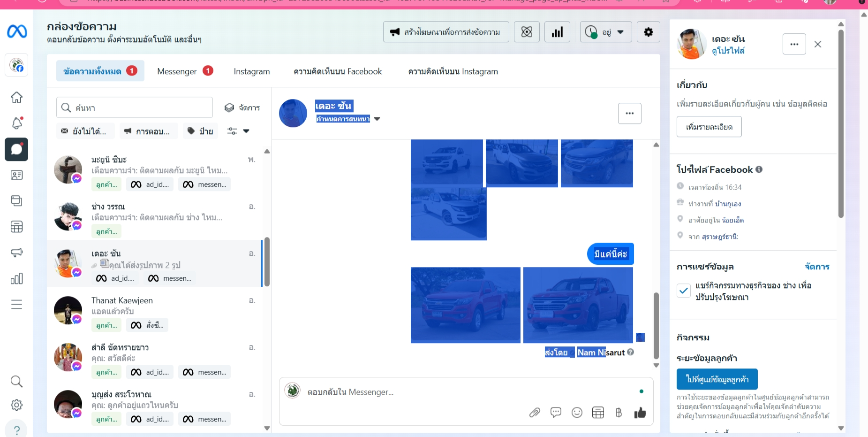Insert a saved reply speech bubble
Screen dimensions: 868x437
click(556, 413)
